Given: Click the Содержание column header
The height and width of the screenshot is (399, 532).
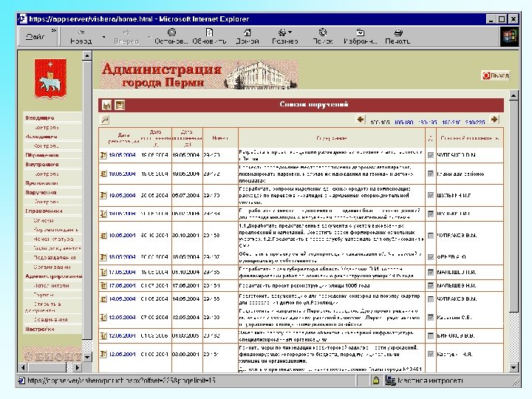Looking at the screenshot, I should pos(332,138).
